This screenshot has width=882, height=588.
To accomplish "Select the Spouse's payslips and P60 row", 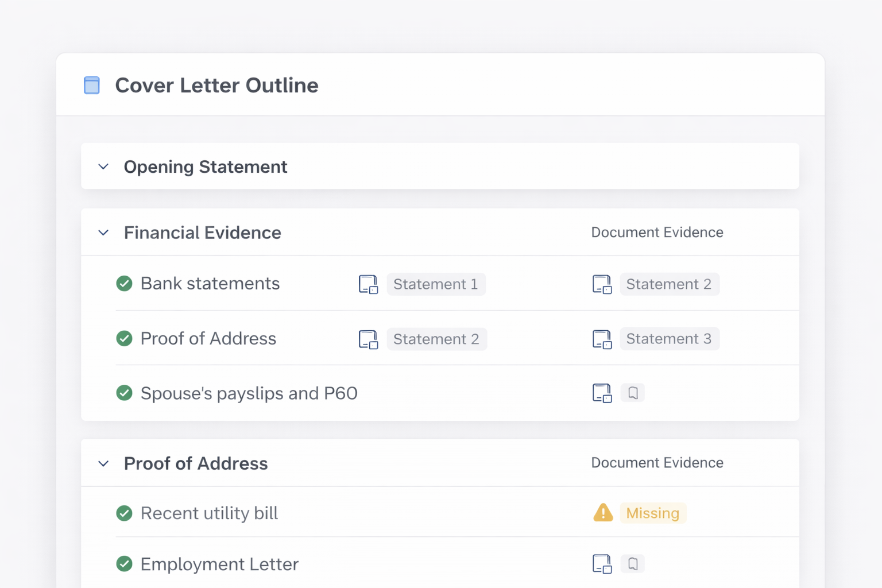I will pos(249,393).
